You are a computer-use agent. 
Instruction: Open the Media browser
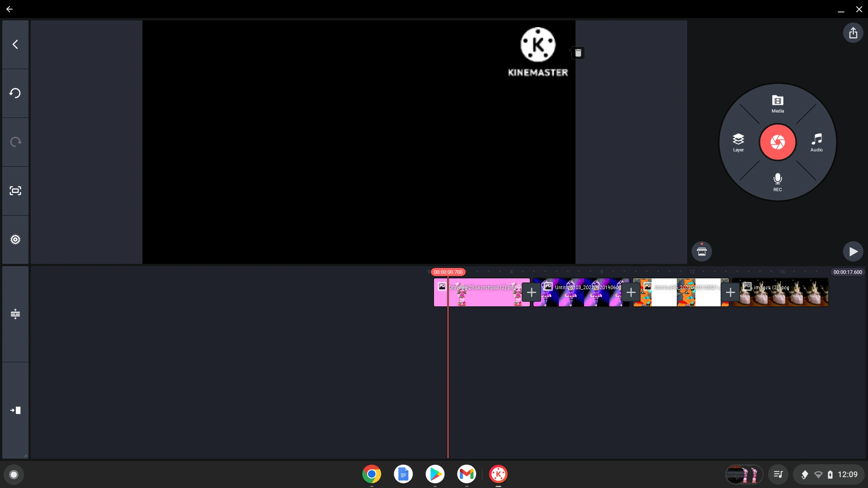click(777, 103)
